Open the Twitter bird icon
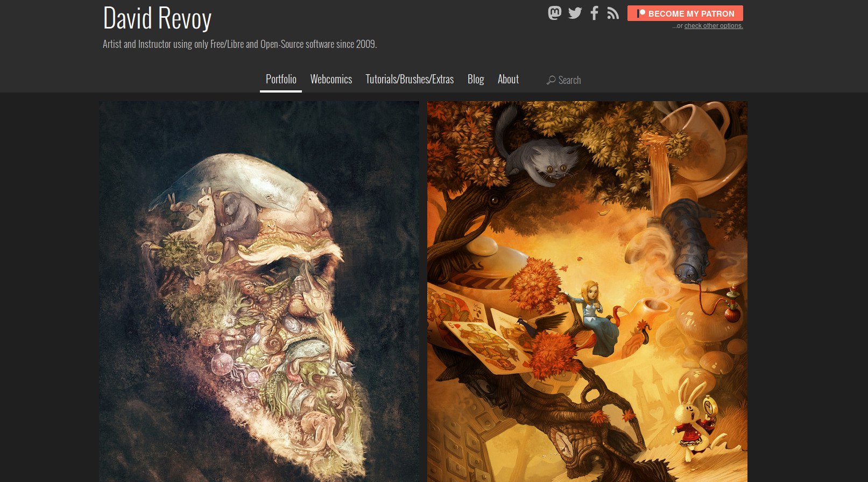This screenshot has width=868, height=482. [575, 13]
